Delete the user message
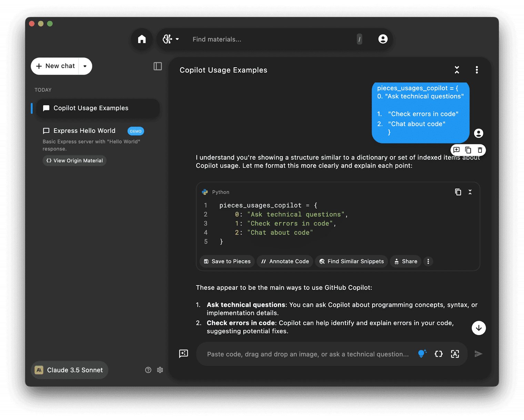The height and width of the screenshot is (420, 524). click(x=480, y=150)
